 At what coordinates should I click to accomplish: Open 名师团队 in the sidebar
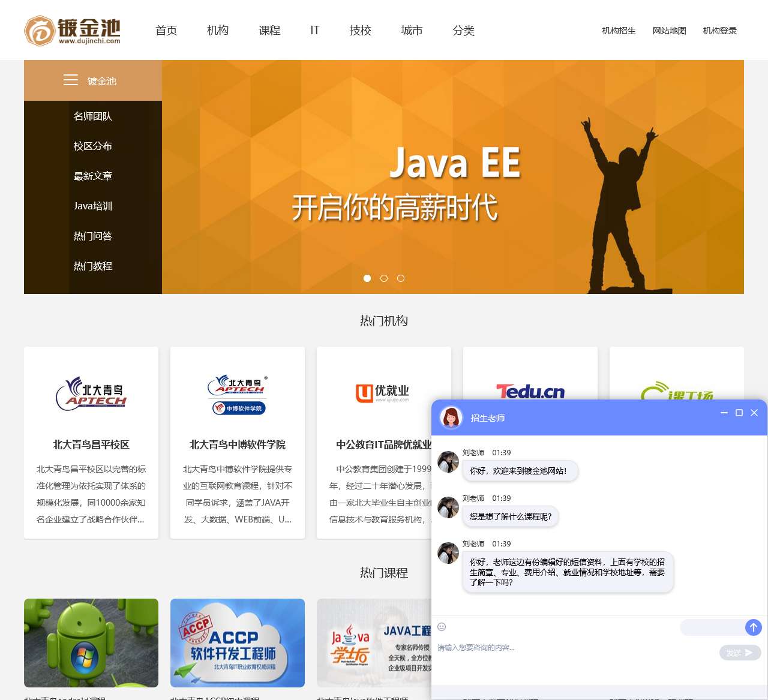pyautogui.click(x=93, y=116)
